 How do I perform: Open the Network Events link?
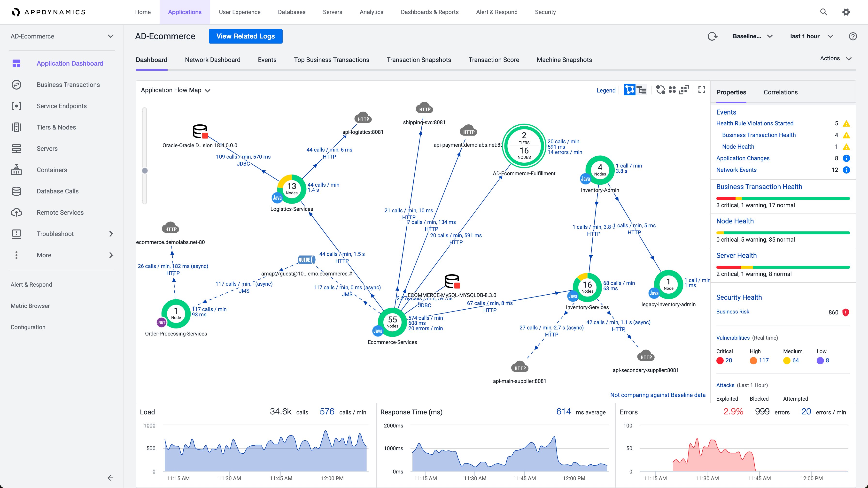coord(736,170)
